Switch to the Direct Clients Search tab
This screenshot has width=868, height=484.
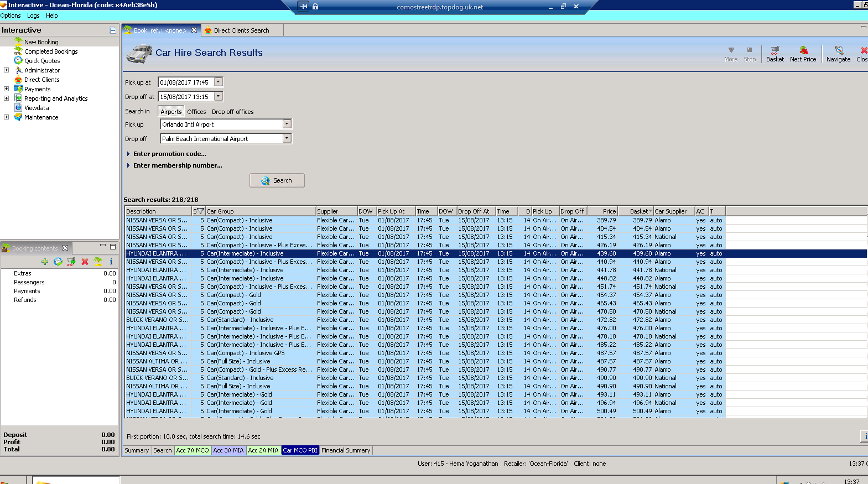(241, 30)
